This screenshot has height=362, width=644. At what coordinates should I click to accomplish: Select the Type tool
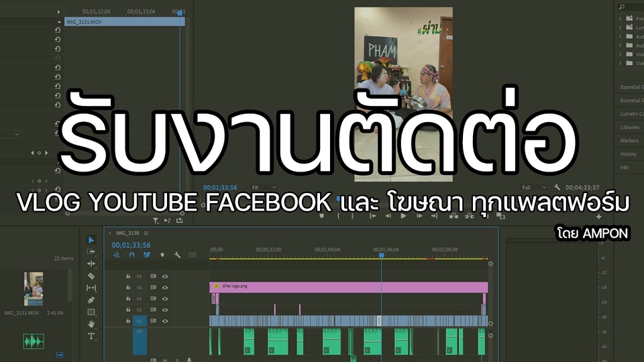(x=91, y=336)
